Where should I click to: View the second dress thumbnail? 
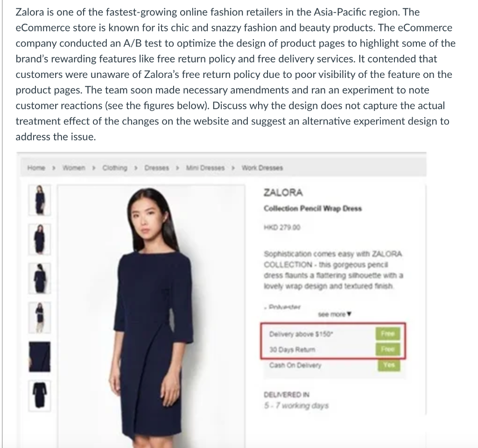pos(40,239)
